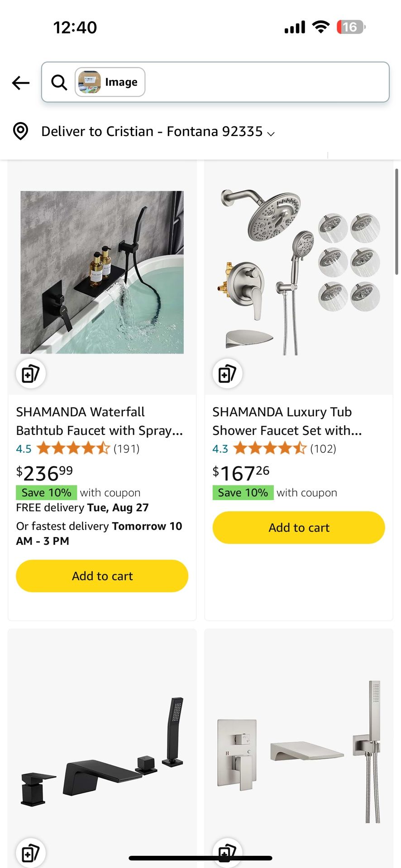Tap the add-to-list icon on the Luxury Tub Shower Set
The height and width of the screenshot is (868, 401).
[x=227, y=373]
